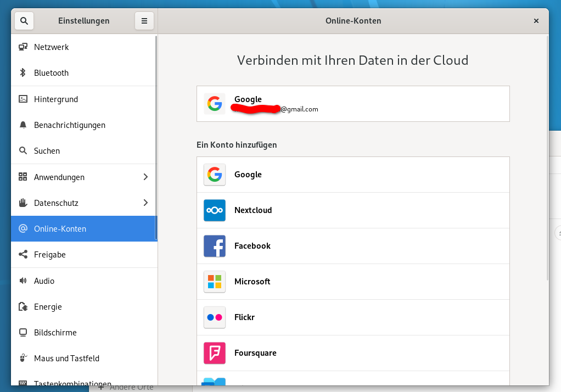
Task: Click the Google logo under Ein Konto hinzufügen
Action: 215,175
